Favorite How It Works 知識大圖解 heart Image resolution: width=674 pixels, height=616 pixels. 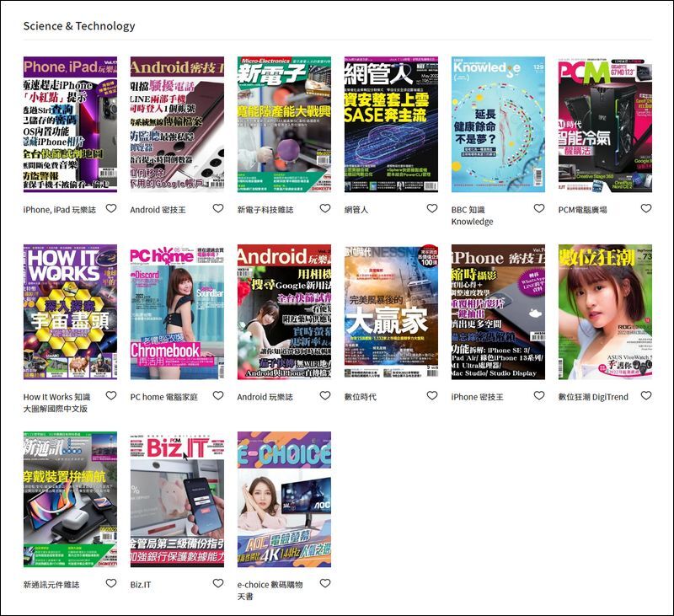pyautogui.click(x=111, y=395)
